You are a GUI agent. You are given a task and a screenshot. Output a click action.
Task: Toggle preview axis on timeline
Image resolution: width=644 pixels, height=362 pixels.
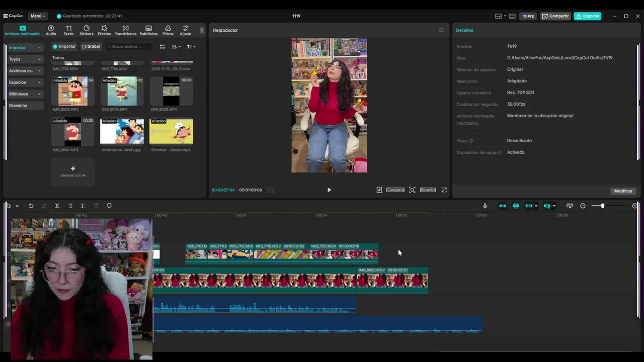[x=547, y=206]
